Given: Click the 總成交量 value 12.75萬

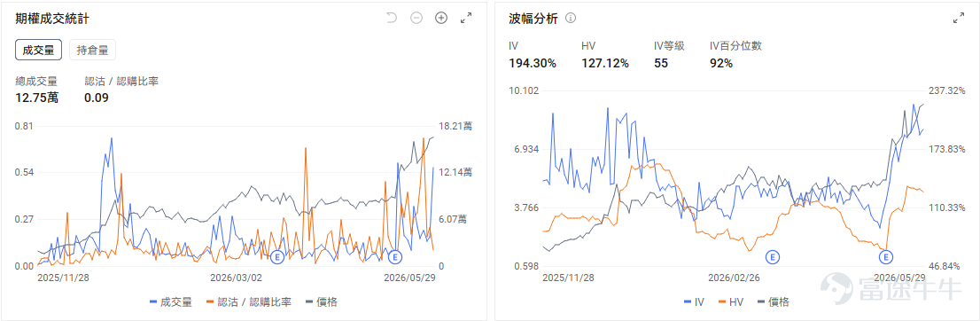Looking at the screenshot, I should (x=37, y=97).
